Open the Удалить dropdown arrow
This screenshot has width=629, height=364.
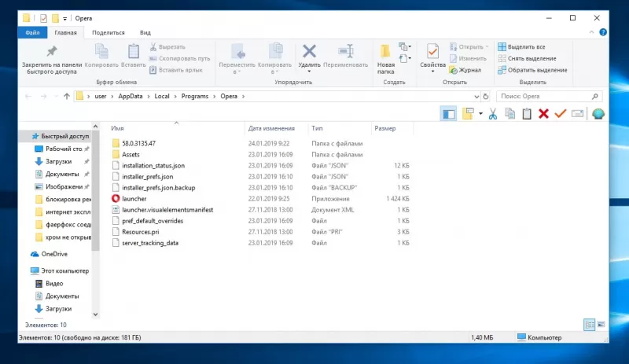(309, 72)
